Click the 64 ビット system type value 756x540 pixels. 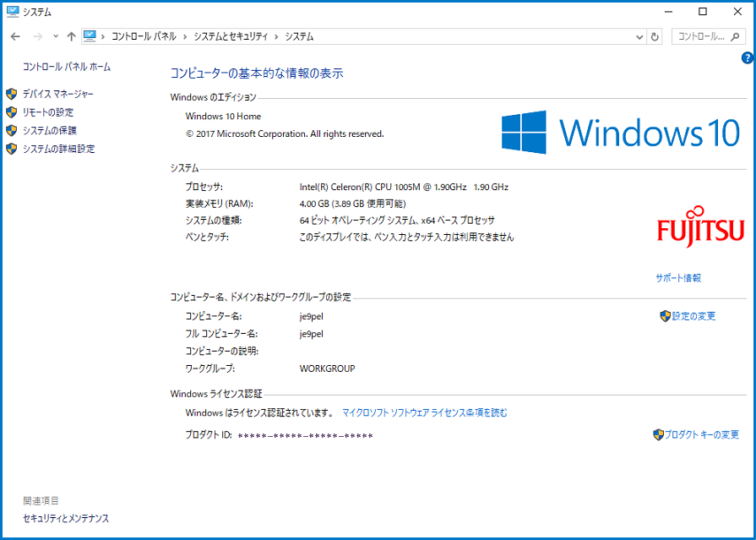click(x=397, y=221)
